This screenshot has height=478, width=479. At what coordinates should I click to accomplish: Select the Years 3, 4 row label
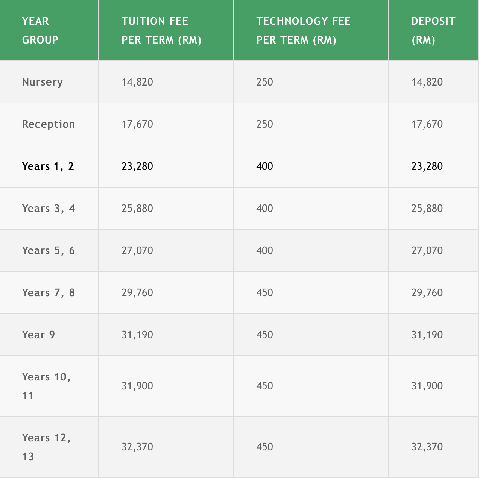click(48, 208)
